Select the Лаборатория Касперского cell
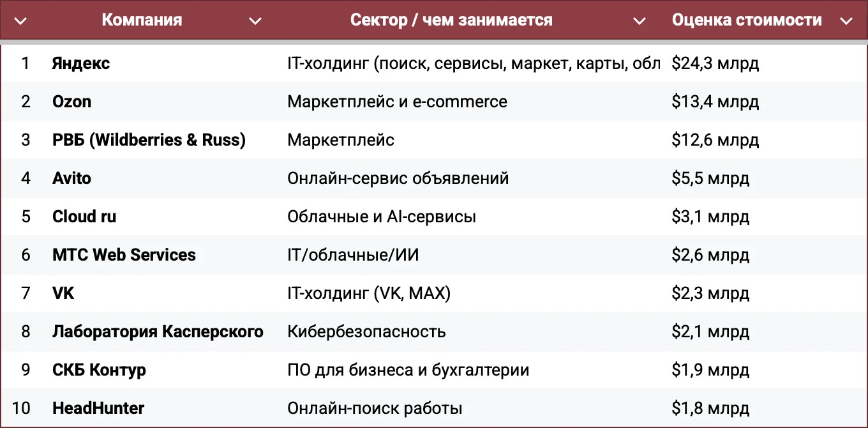 pyautogui.click(x=158, y=332)
